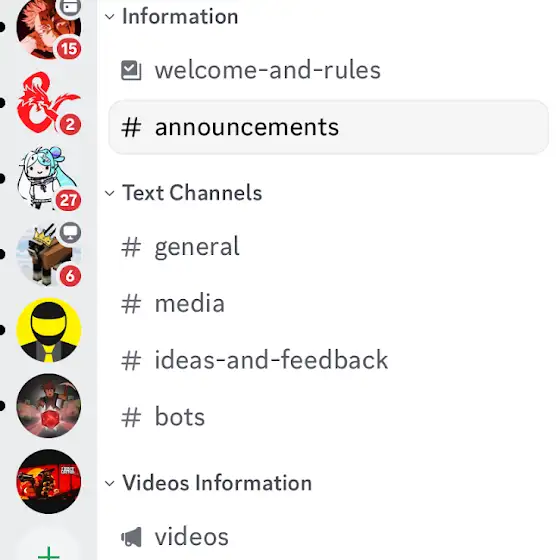Open the anime girl server with 27 badge
The image size is (560, 560).
click(49, 178)
